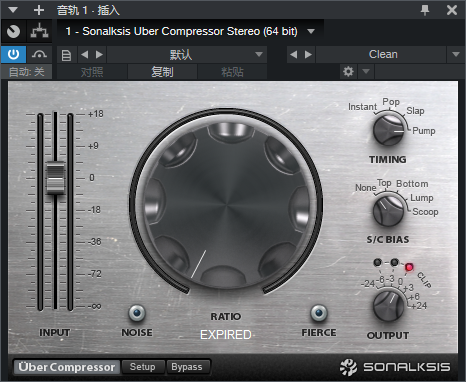Click the INPUT fader handle
This screenshot has width=466, height=382.
pyautogui.click(x=55, y=178)
